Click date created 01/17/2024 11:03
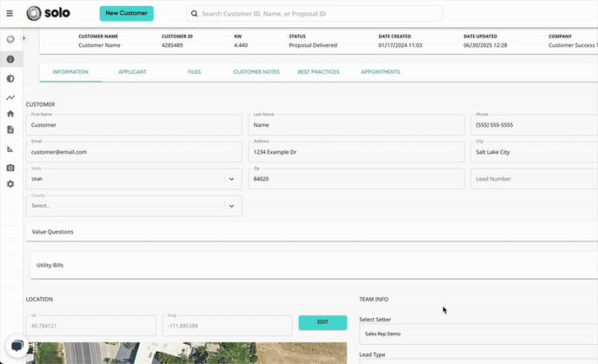Viewport: 598px width, 364px height. coord(400,45)
